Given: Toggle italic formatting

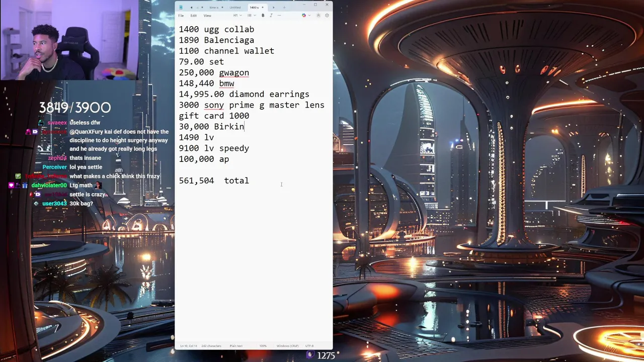Looking at the screenshot, I should pos(271,16).
